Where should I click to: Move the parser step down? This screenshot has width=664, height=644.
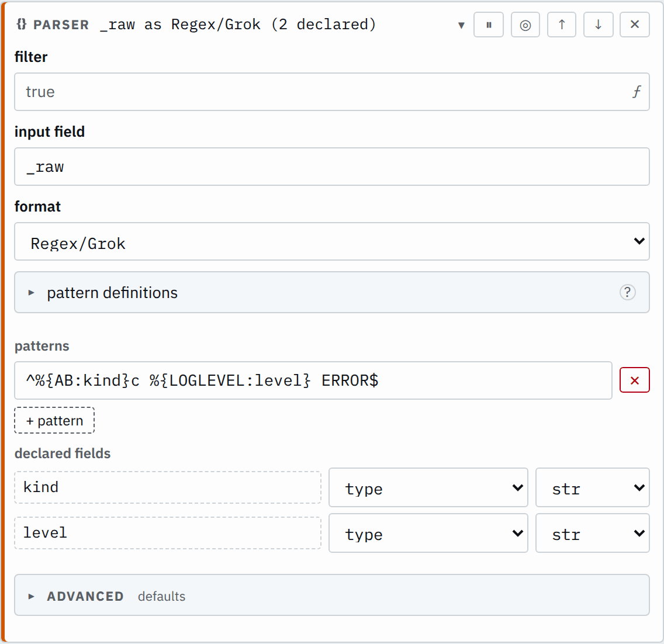click(598, 25)
